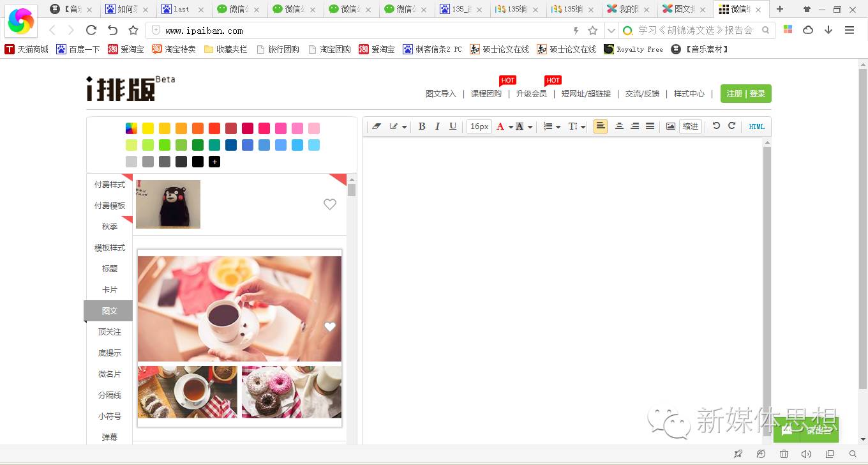The width and height of the screenshot is (868, 465).
Task: Open 样式中心 in the top navigation
Action: (x=689, y=93)
